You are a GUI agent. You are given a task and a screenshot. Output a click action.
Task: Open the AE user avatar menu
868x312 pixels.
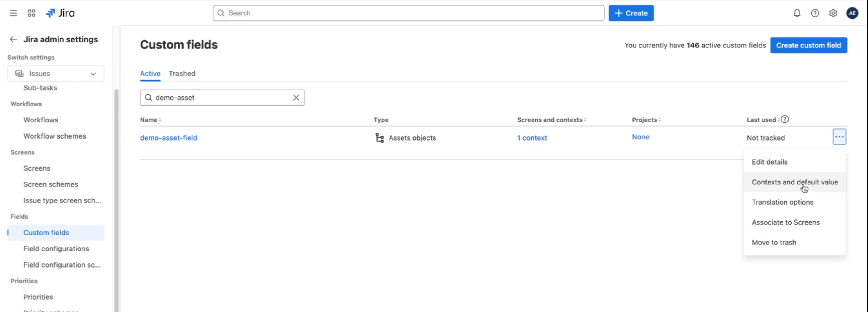tap(852, 13)
